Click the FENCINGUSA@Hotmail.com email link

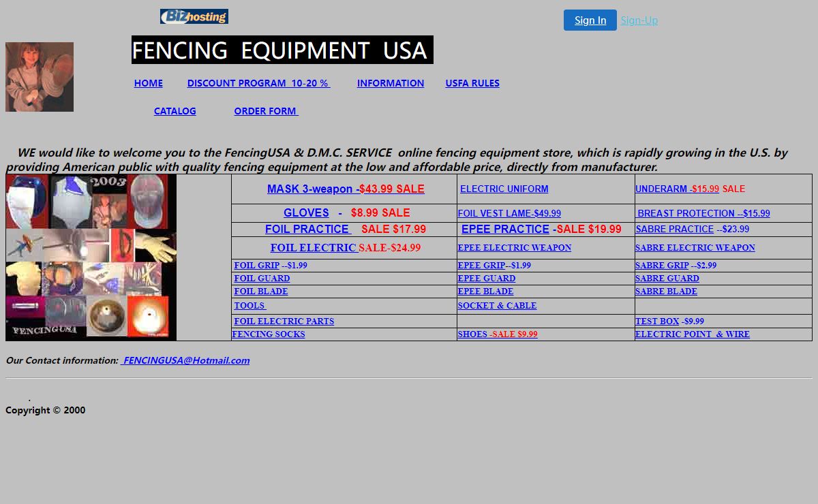[185, 360]
